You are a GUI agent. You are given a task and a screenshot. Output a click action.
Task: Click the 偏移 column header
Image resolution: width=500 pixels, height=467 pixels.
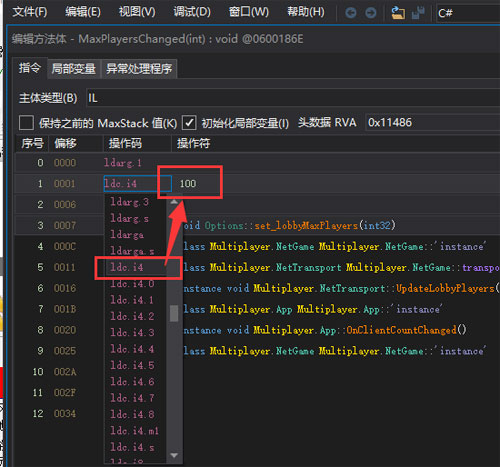pos(76,143)
